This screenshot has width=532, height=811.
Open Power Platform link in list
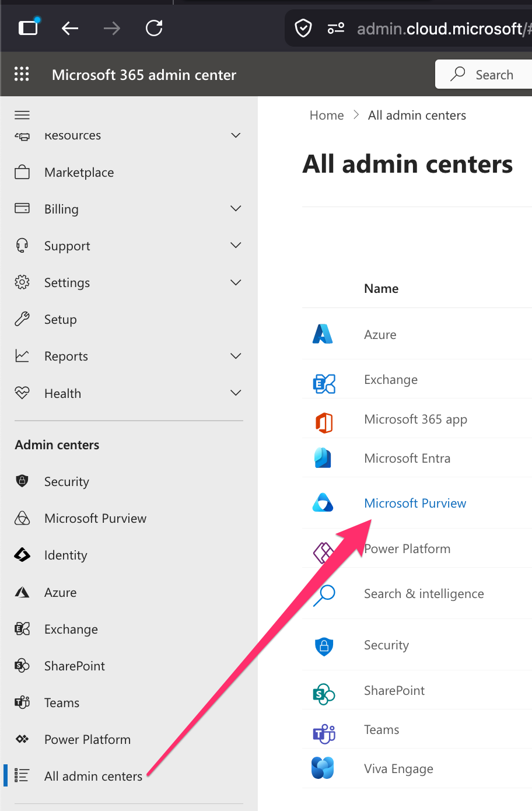[x=407, y=548]
